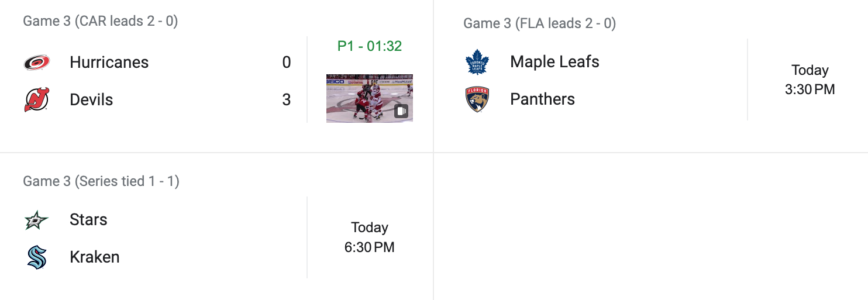Click the 'Game 3 (Series tied 1 - 1)' header
The image size is (868, 300).
click(x=101, y=181)
